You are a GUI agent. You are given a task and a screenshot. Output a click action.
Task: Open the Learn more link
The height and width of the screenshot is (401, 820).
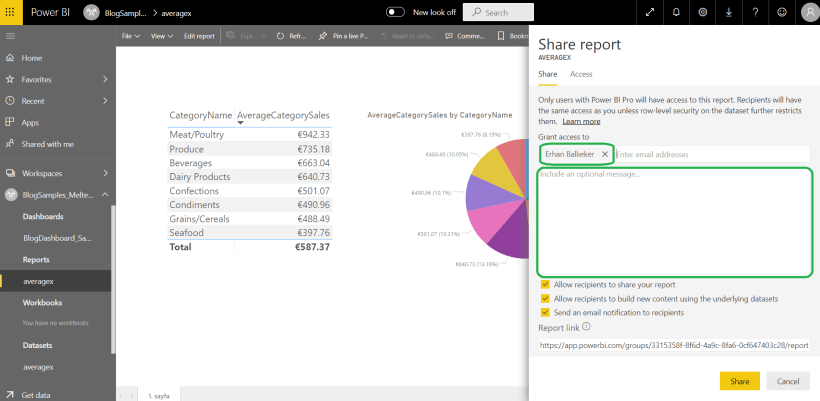tap(581, 121)
